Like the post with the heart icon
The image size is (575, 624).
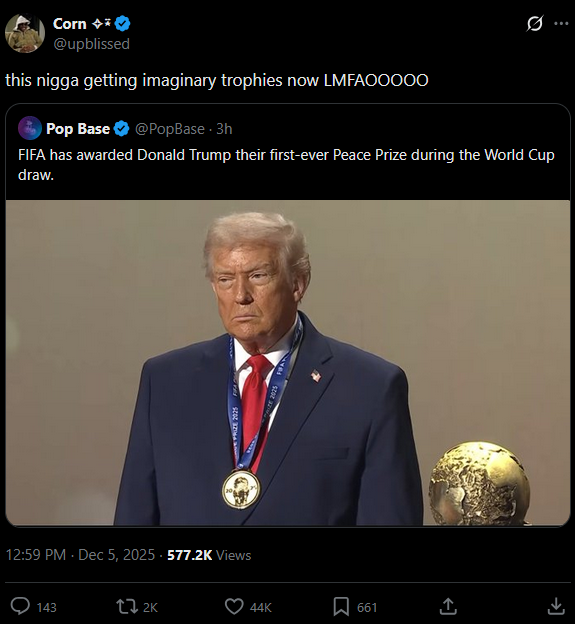[x=234, y=606]
